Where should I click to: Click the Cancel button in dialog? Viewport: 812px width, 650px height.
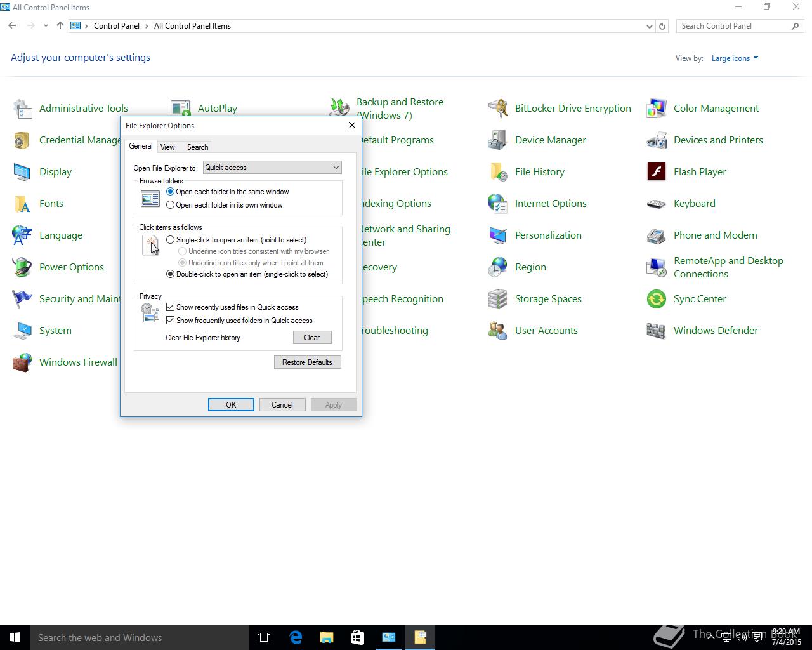click(282, 405)
